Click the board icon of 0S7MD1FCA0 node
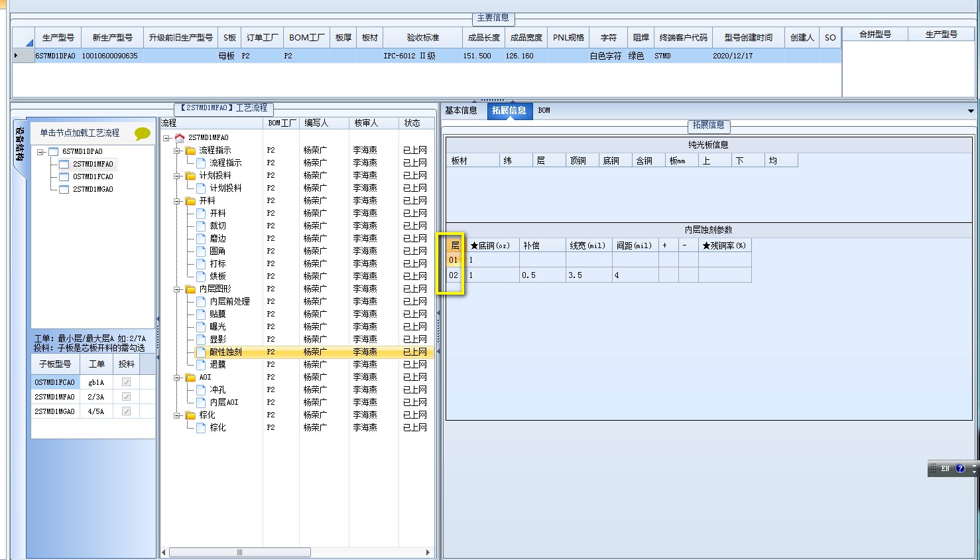Screen dimensions: 980x560 click(x=64, y=176)
